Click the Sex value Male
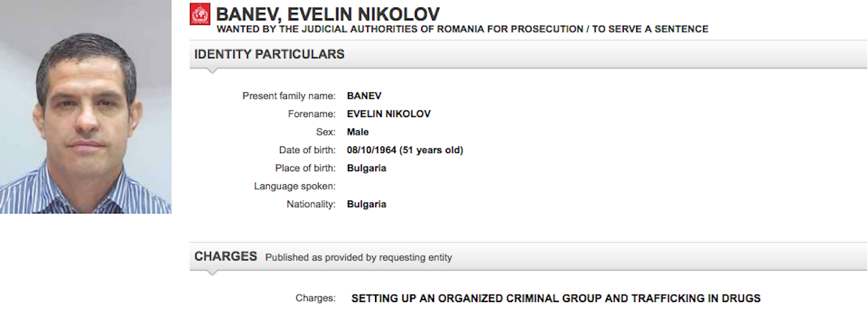 click(358, 132)
